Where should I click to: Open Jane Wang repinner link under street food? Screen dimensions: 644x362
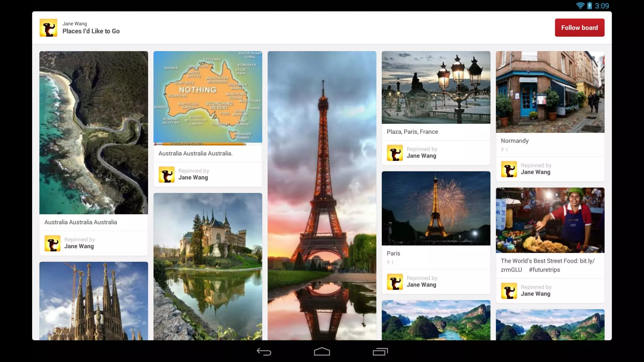(535, 294)
